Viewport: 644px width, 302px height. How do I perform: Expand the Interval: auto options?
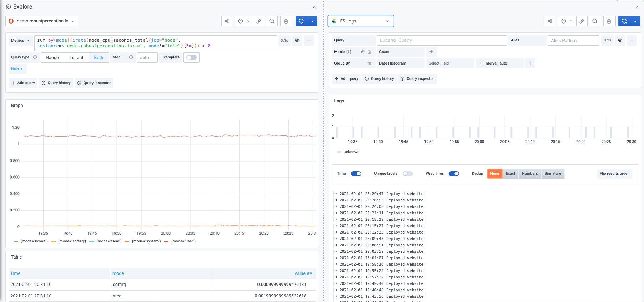[x=495, y=63]
